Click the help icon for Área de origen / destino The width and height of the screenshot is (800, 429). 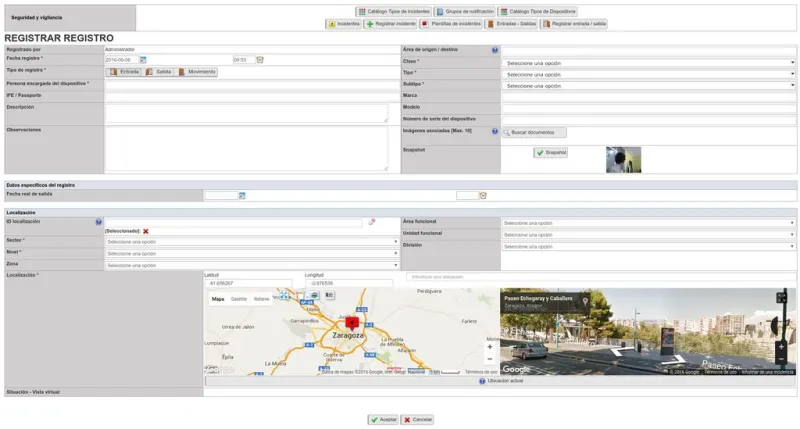pyautogui.click(x=494, y=50)
